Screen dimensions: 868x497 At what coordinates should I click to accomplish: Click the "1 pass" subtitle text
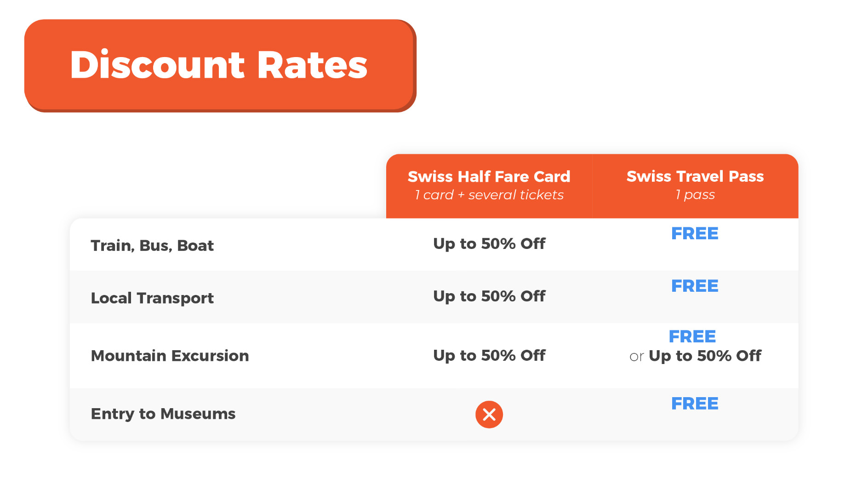pyautogui.click(x=695, y=195)
